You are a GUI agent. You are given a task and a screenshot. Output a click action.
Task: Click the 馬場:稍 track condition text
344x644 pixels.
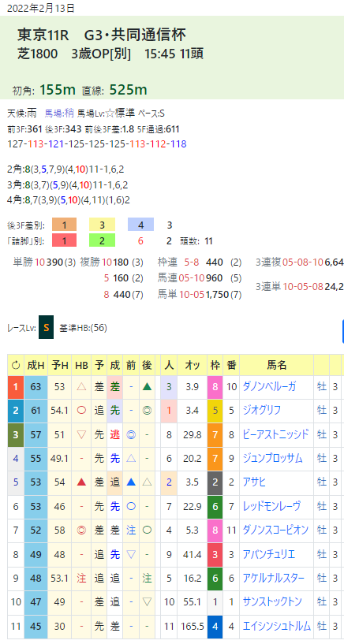pos(58,114)
